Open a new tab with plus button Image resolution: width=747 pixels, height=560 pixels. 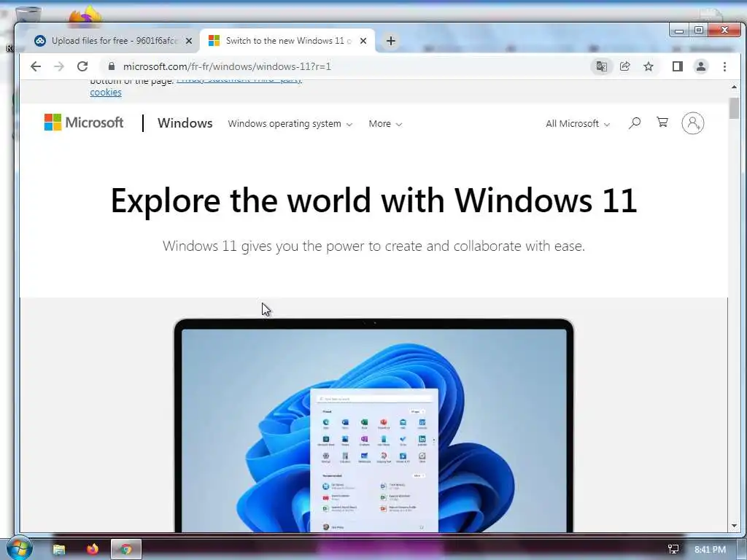pos(391,41)
